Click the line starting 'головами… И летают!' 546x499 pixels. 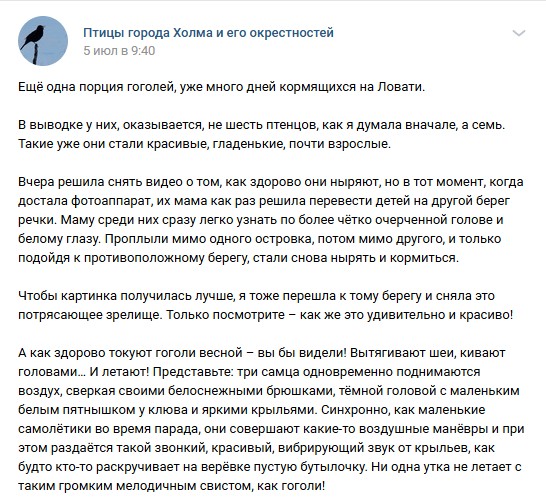click(249, 372)
